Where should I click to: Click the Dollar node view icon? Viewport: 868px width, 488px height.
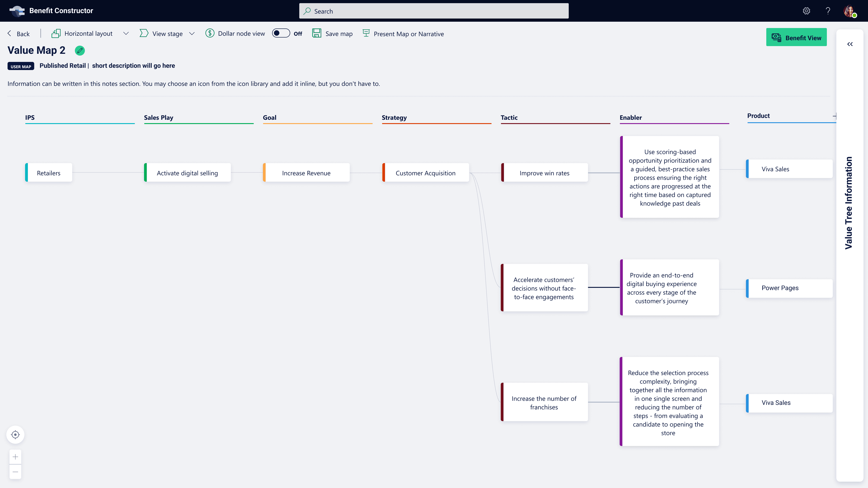[x=210, y=33]
